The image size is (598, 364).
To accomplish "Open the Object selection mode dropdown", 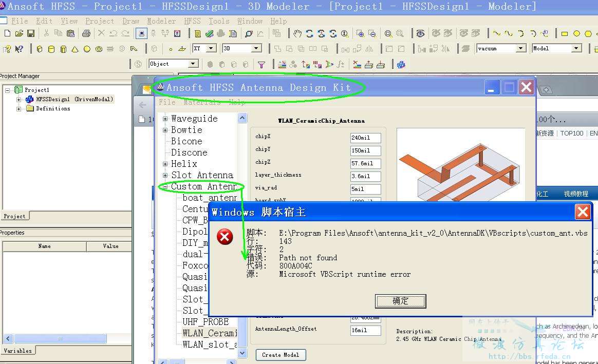I will point(193,64).
